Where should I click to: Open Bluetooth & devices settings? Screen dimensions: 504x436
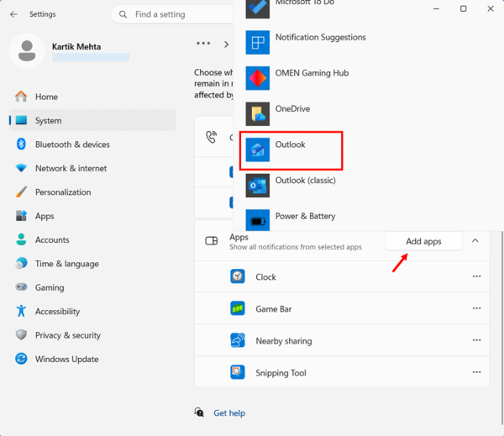(x=92, y=144)
